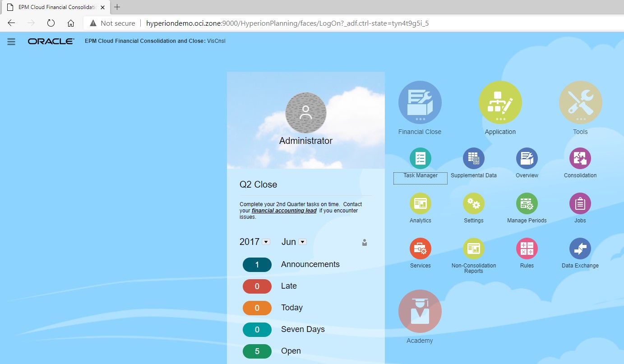Open the hamburger navigator menu
624x364 pixels.
click(x=11, y=41)
